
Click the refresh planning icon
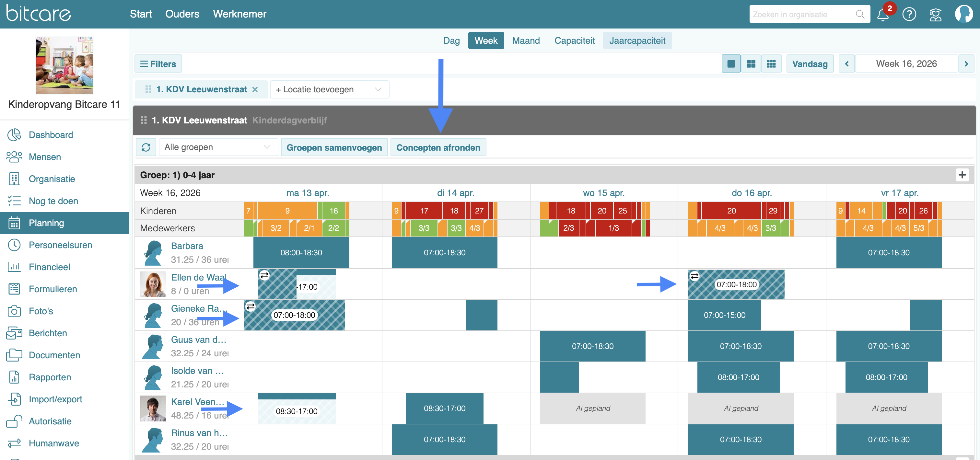146,147
